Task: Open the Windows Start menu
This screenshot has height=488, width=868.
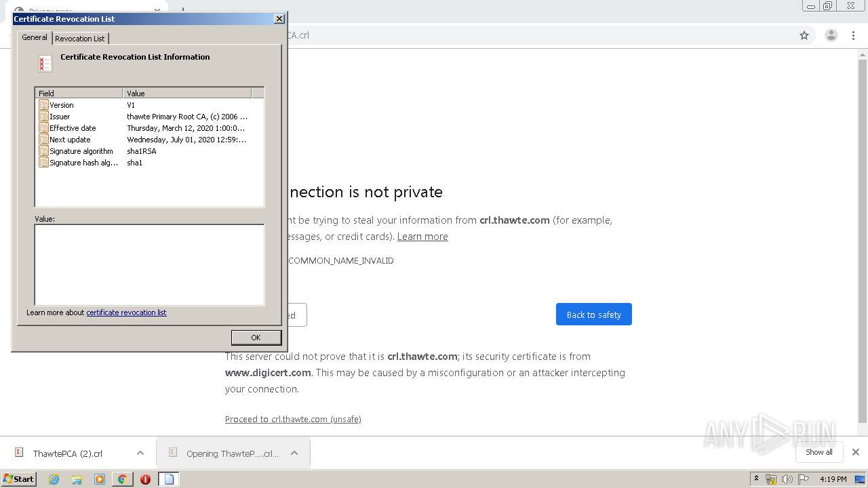Action: pyautogui.click(x=19, y=479)
